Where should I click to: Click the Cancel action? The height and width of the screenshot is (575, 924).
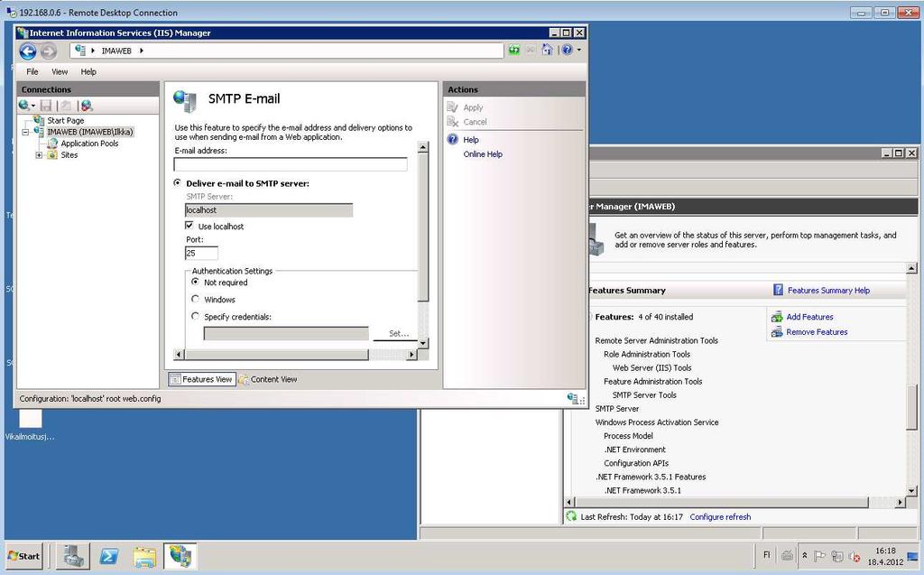pyautogui.click(x=475, y=122)
